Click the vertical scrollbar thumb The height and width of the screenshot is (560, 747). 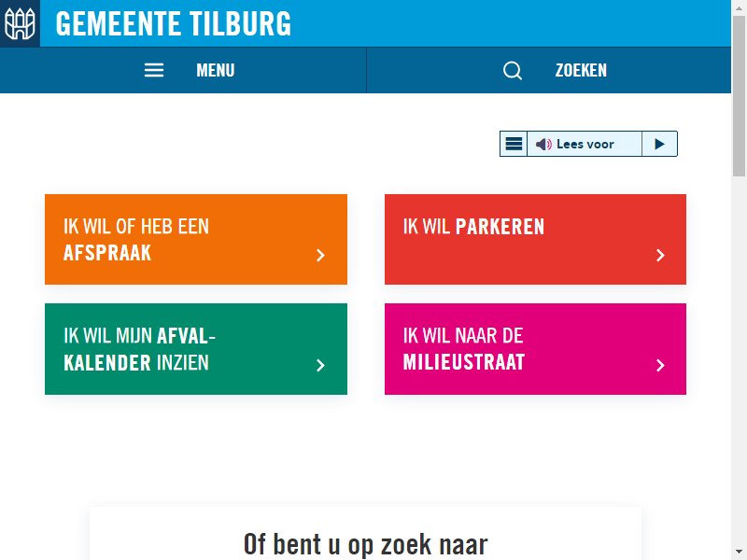739,95
